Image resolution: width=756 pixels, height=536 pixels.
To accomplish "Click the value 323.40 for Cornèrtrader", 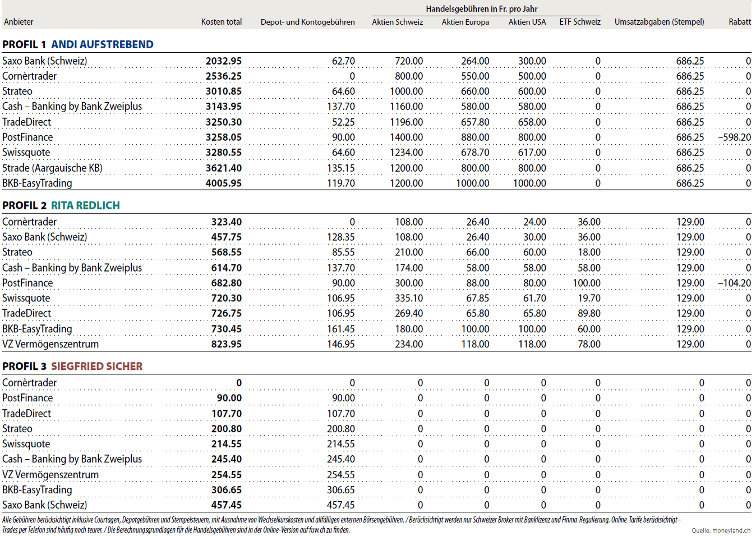I will 227,222.
